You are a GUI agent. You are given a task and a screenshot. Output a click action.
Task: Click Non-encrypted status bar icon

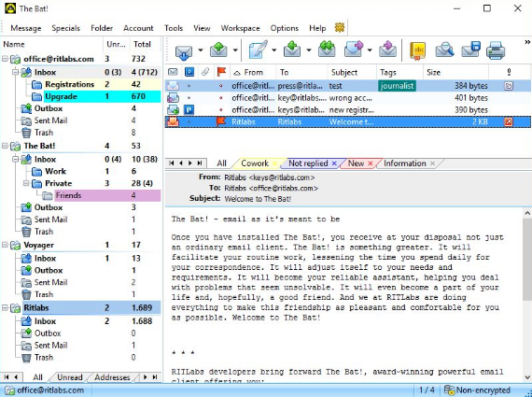[449, 390]
